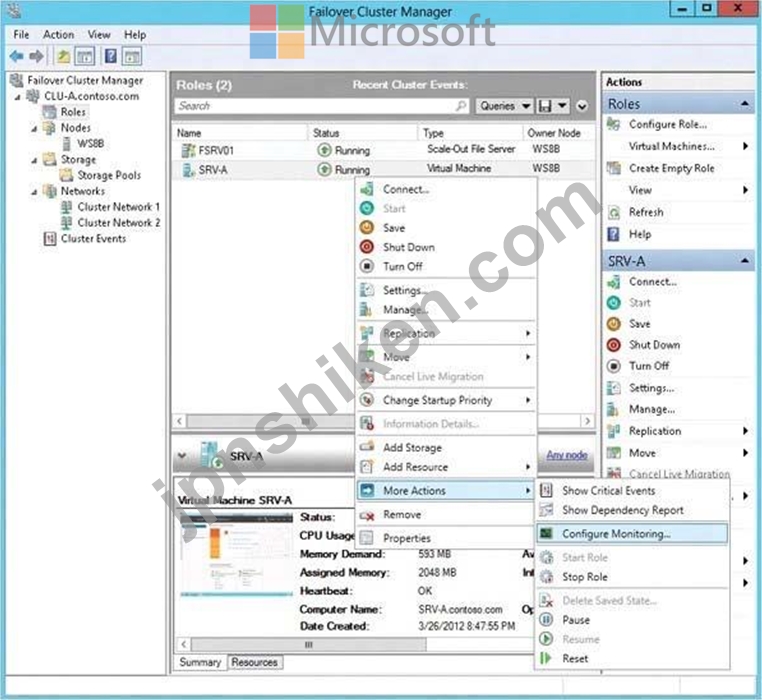Image resolution: width=762 pixels, height=700 pixels.
Task: Click the Shut Down icon in context menu
Action: [x=367, y=247]
